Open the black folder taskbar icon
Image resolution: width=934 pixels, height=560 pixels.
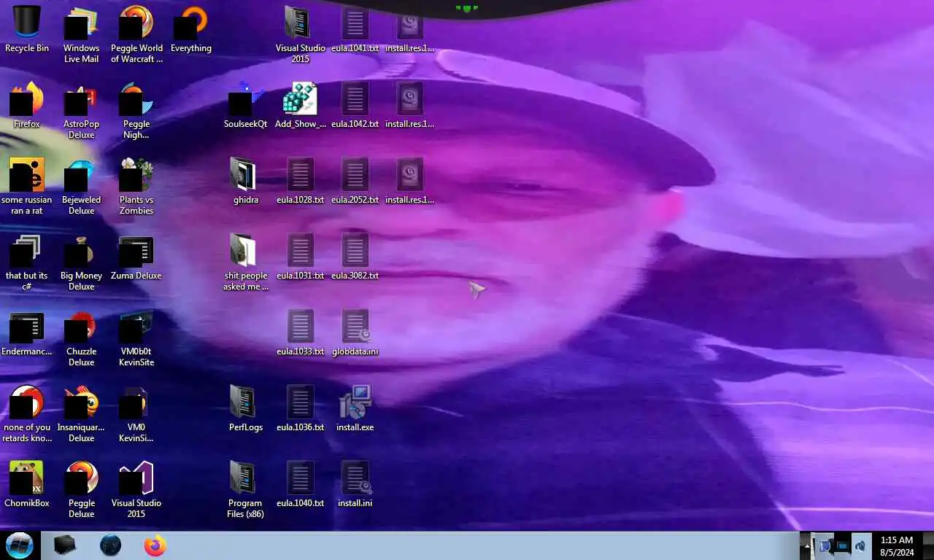[x=65, y=545]
